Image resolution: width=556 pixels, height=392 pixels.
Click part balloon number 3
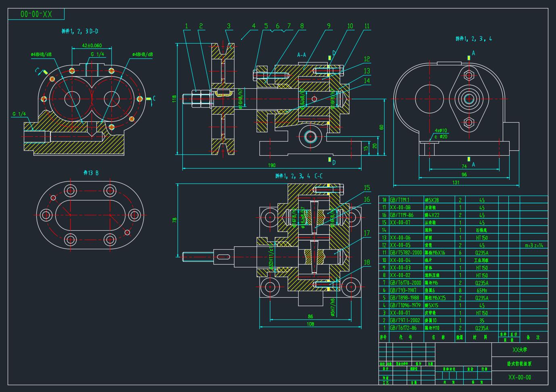(228, 26)
